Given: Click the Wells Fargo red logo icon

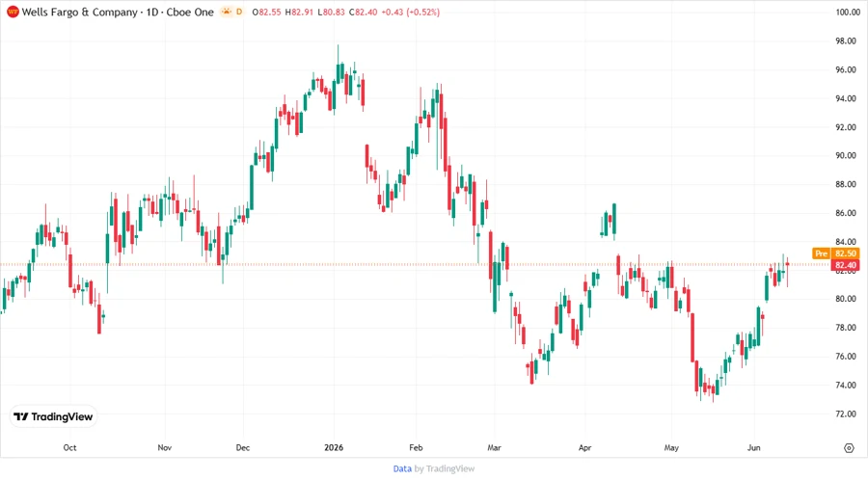Looking at the screenshot, I should [13, 13].
